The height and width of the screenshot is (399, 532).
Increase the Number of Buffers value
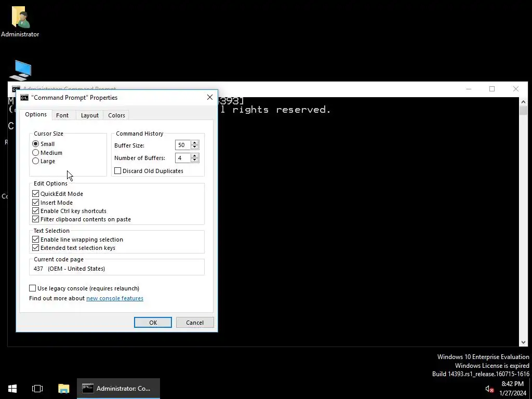195,155
